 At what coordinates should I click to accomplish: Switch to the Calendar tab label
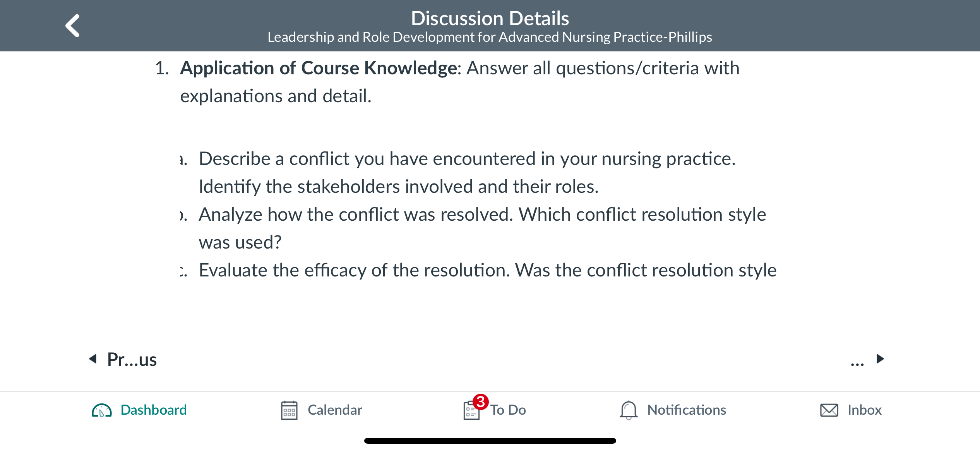click(x=335, y=410)
